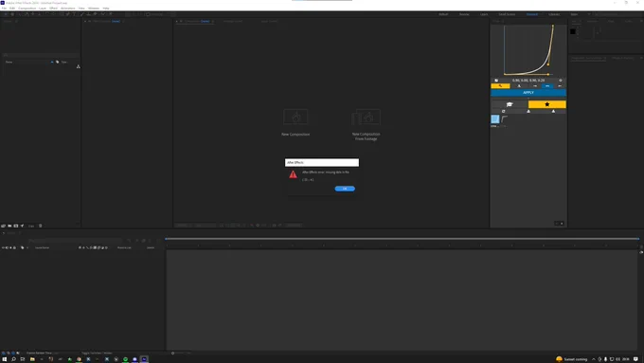644x363 pixels.
Task: Click the clock icon beside curve values
Action: point(496,81)
